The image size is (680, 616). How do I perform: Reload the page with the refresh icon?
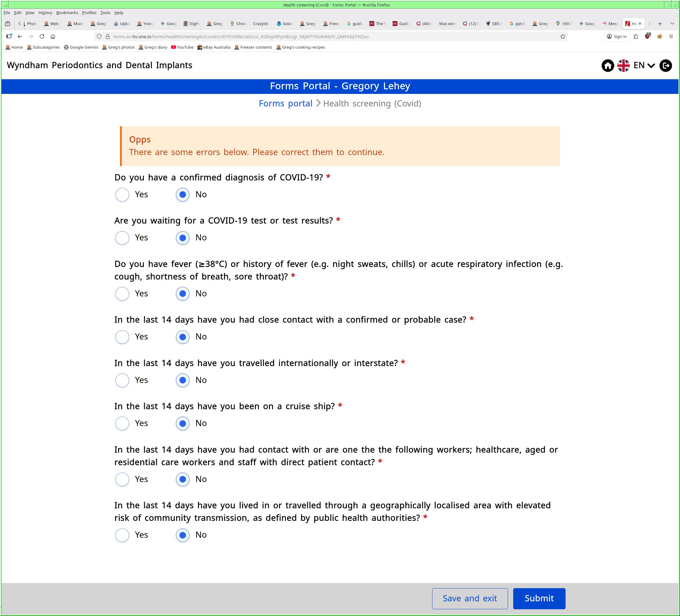tap(42, 36)
